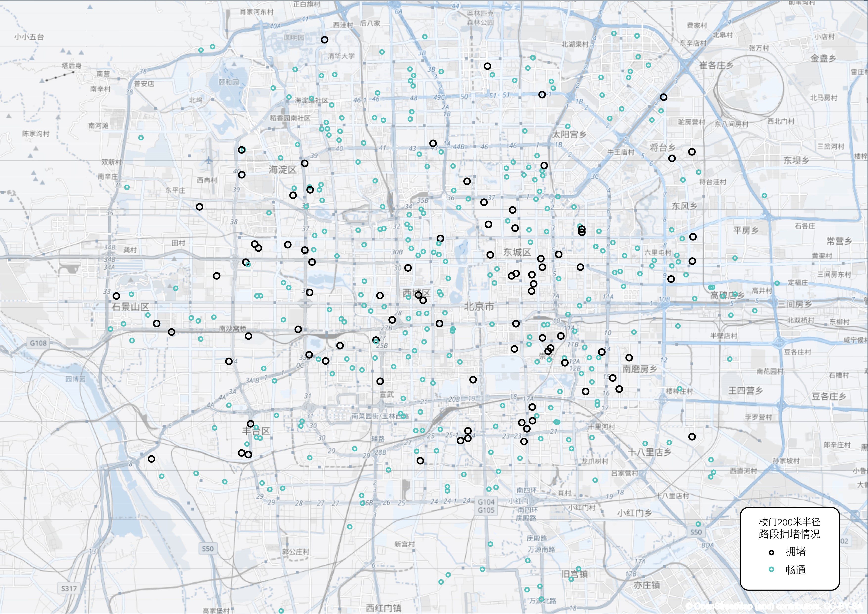The image size is (868, 614).
Task: Click the 圆明园 label
Action: (x=294, y=37)
